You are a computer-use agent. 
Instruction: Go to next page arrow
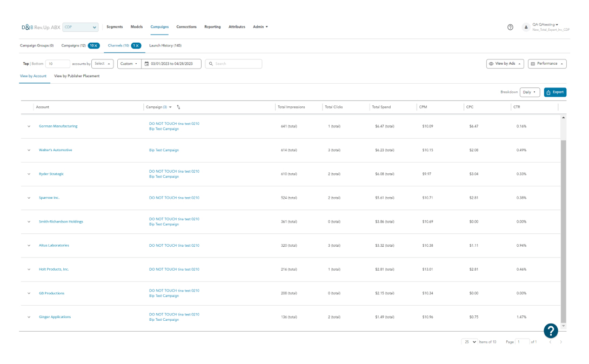(x=561, y=342)
